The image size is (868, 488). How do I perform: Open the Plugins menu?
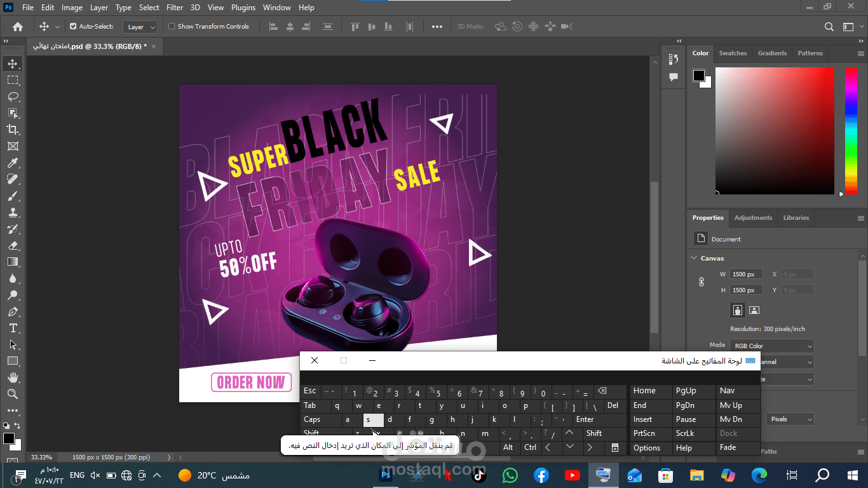point(243,8)
